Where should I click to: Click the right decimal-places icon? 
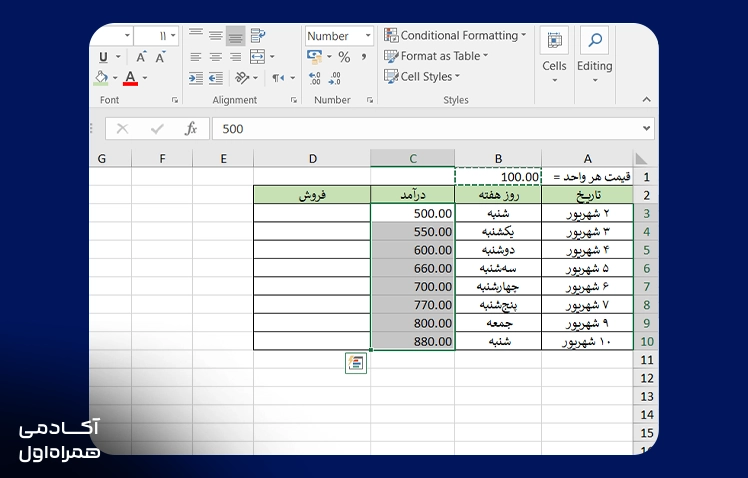click(335, 78)
